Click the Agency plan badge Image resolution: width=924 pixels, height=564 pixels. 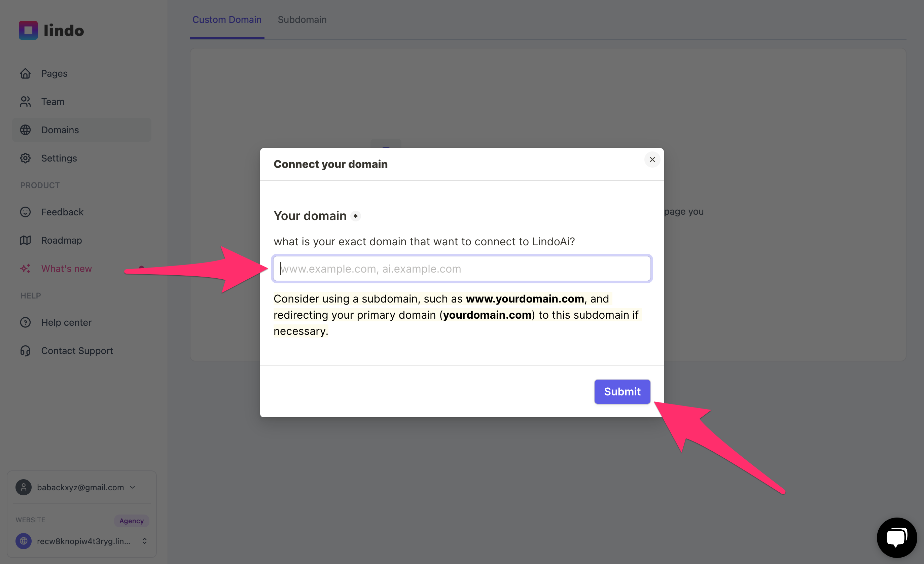click(131, 521)
